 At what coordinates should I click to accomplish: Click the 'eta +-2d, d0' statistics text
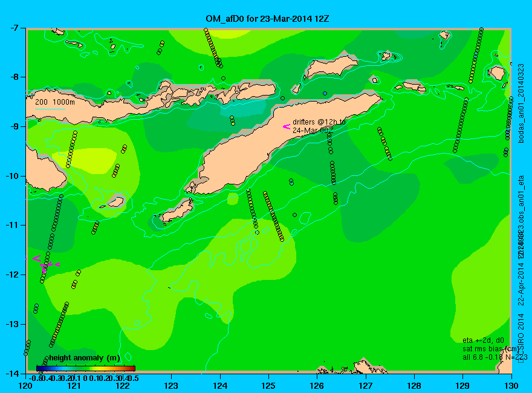point(483,340)
